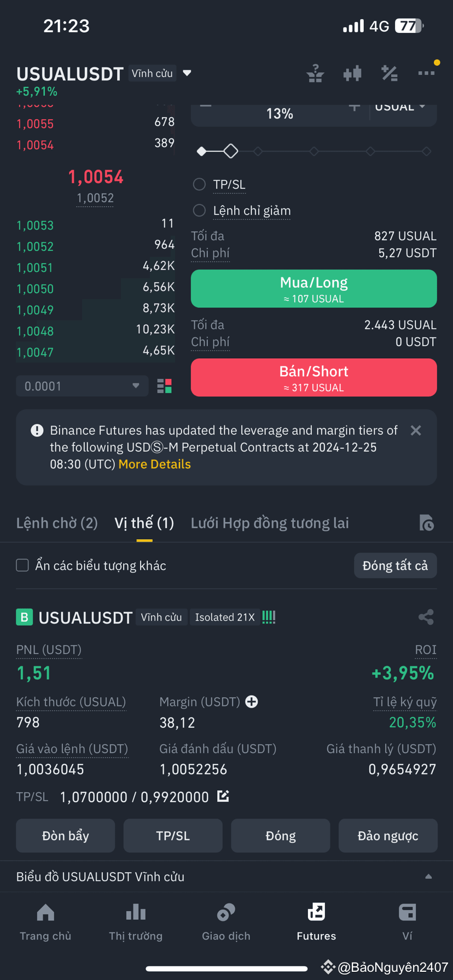Enable Lệnh chỉ giảm reduce-only option
Screen dimensions: 453x980
199,210
